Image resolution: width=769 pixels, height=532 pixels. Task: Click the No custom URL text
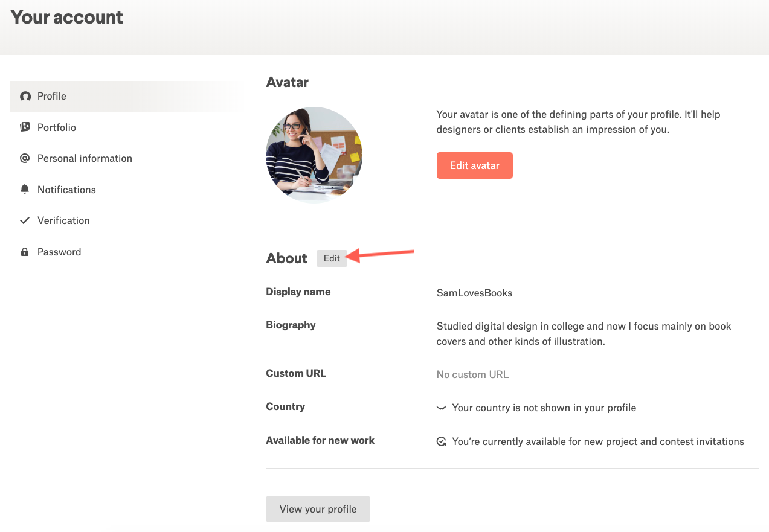click(472, 375)
